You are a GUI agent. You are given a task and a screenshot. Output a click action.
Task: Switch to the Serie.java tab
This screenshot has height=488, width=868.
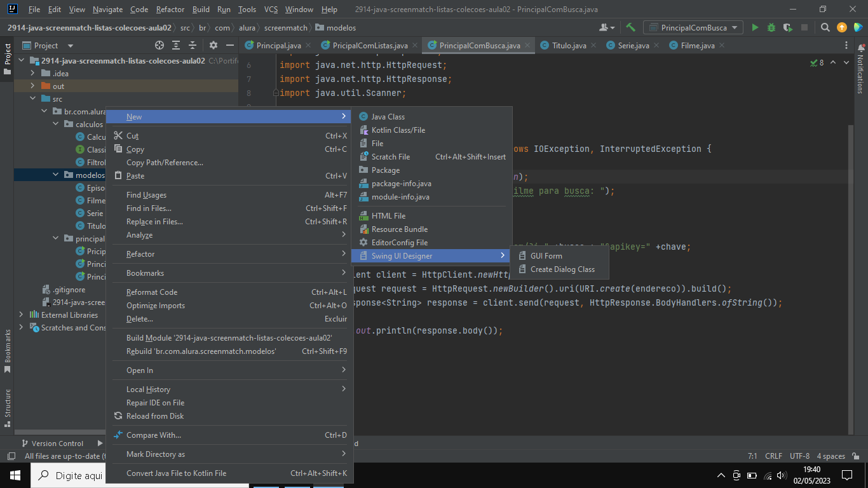point(633,46)
